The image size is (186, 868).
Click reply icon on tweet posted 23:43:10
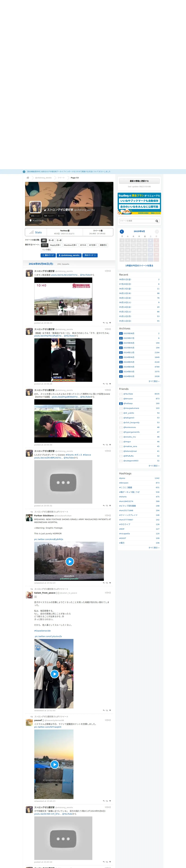(104, 862)
